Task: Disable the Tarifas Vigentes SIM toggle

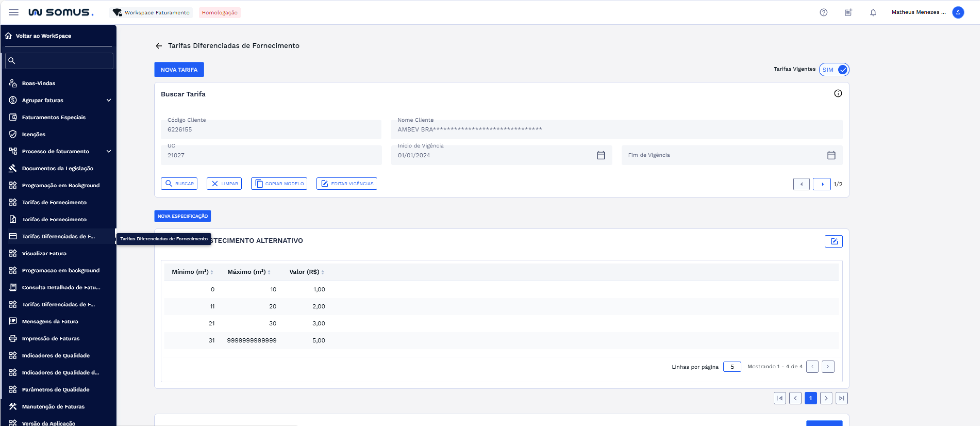Action: tap(834, 69)
